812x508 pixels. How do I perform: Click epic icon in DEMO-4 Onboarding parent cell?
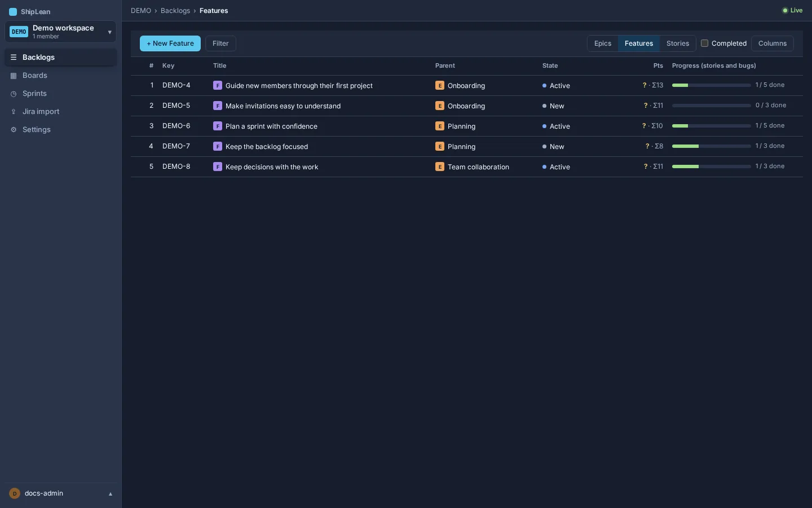[440, 85]
